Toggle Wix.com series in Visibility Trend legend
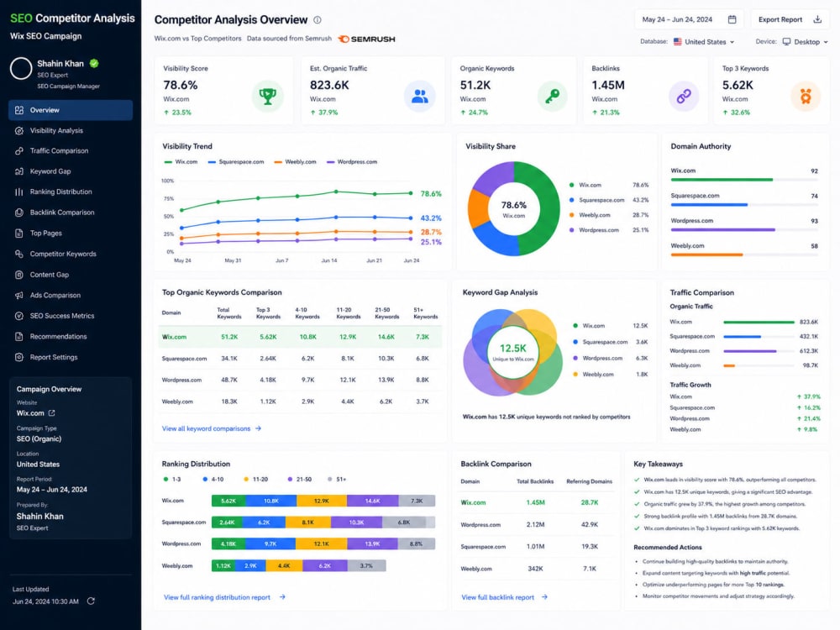 click(x=181, y=162)
